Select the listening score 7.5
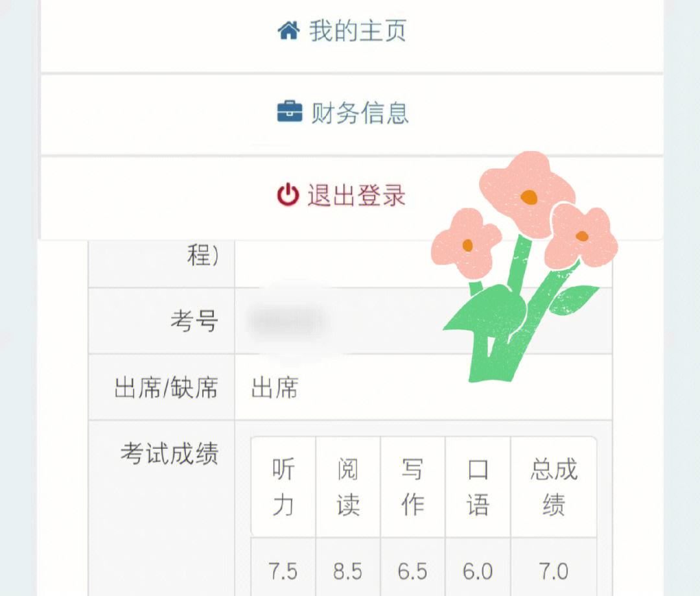 (x=283, y=571)
